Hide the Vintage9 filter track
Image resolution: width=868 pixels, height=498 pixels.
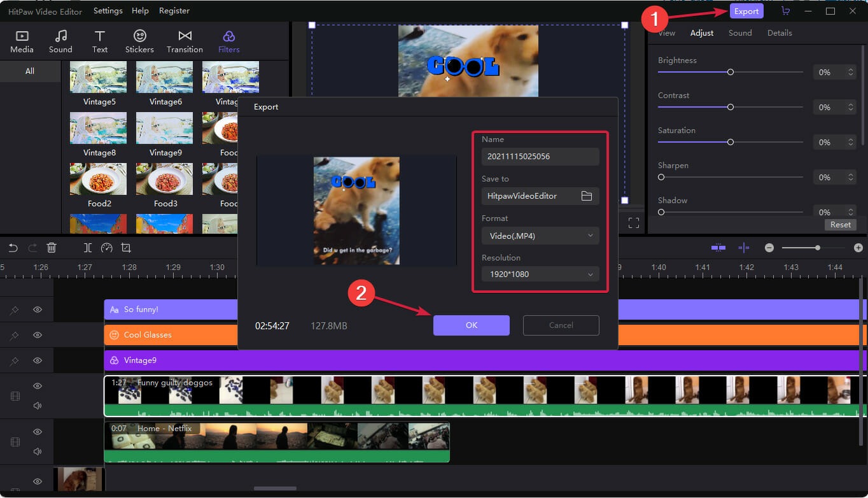click(x=37, y=360)
